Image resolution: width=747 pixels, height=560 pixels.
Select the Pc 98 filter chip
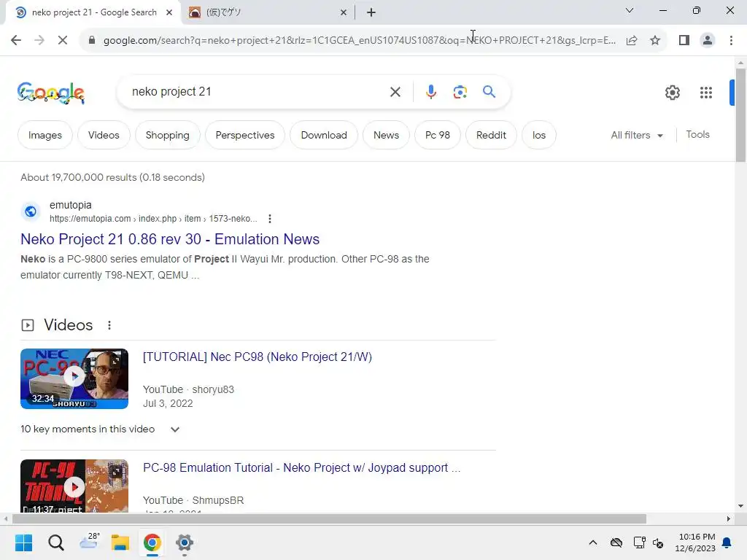coord(438,135)
